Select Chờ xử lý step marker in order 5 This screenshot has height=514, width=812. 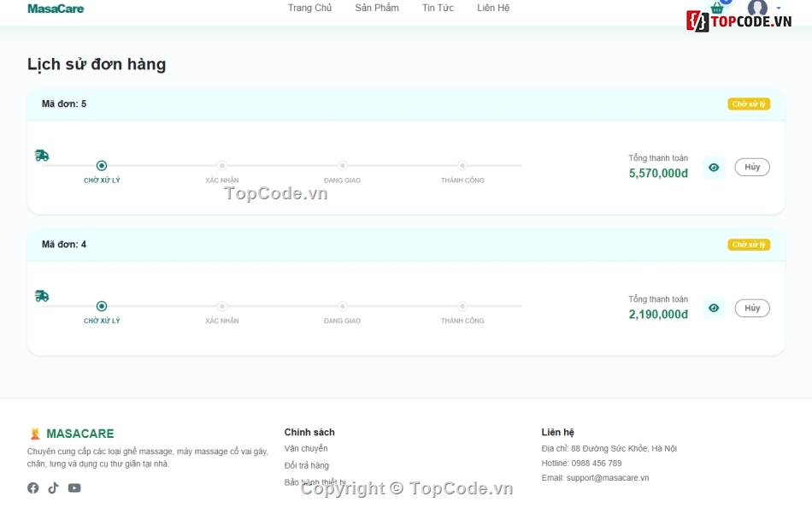click(102, 165)
